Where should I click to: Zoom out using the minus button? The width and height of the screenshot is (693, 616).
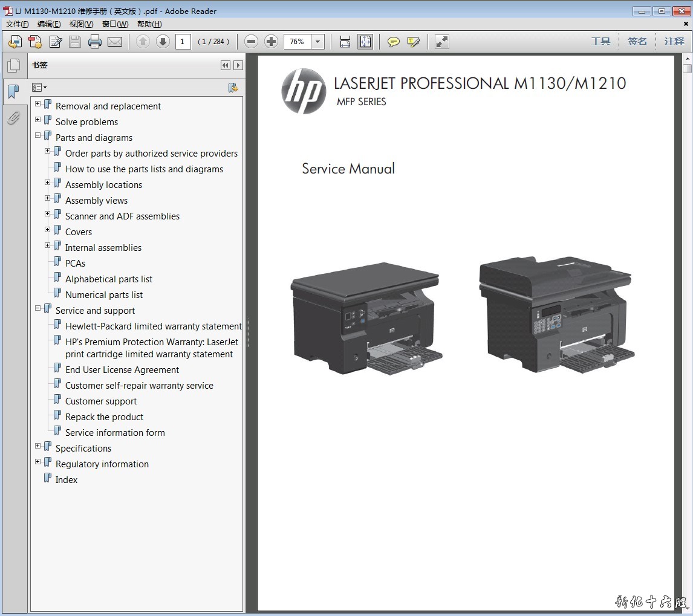click(252, 42)
